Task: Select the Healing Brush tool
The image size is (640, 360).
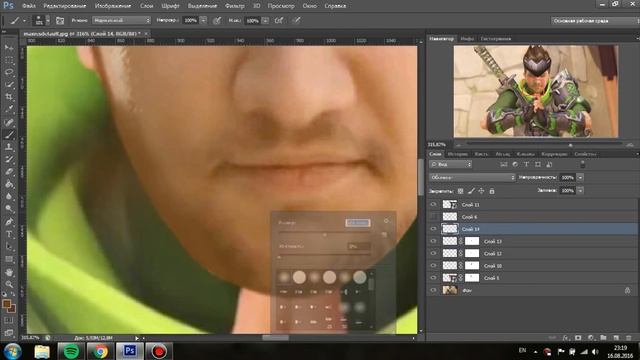Action: (x=9, y=122)
